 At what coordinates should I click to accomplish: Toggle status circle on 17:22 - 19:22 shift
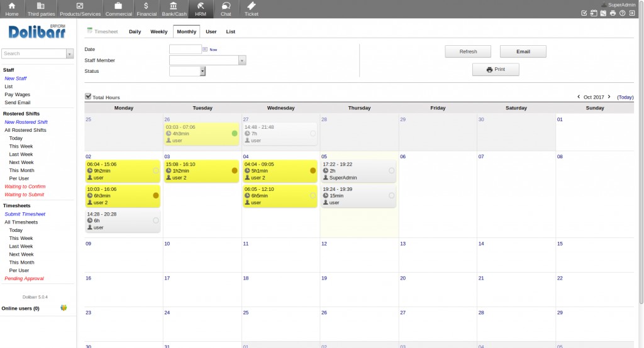pos(391,171)
